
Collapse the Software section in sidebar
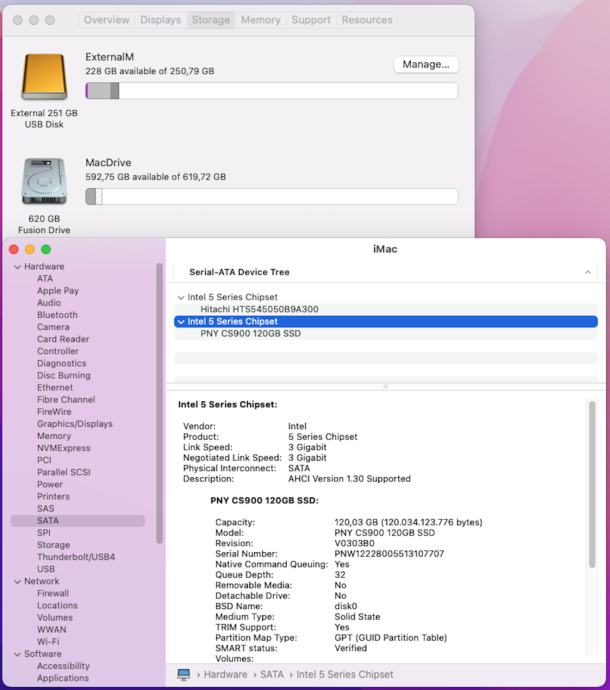(x=18, y=654)
